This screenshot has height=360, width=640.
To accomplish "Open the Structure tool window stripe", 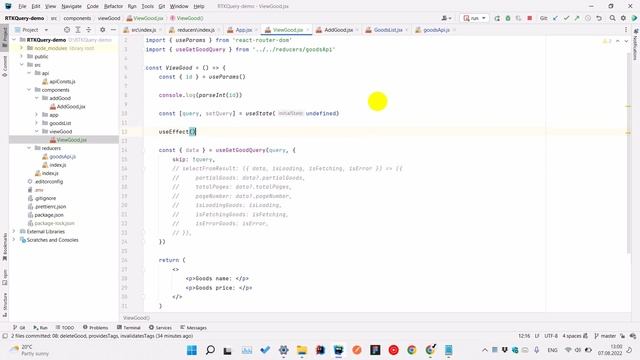I will (4, 305).
